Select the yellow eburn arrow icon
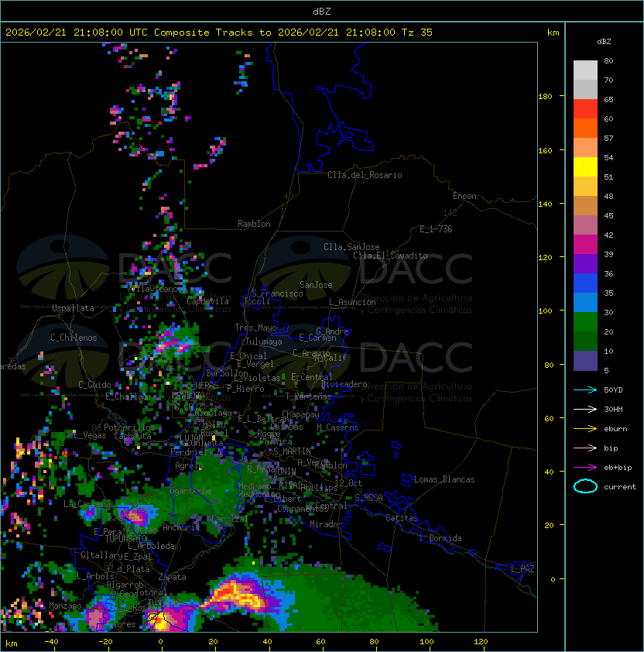Viewport: 644px width, 652px height. (585, 429)
